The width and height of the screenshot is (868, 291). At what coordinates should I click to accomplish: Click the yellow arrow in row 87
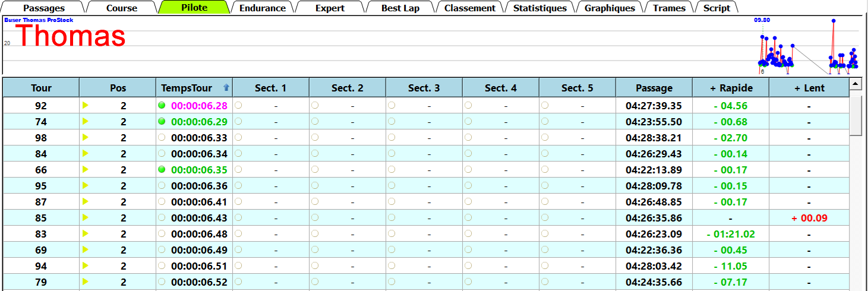tap(86, 201)
